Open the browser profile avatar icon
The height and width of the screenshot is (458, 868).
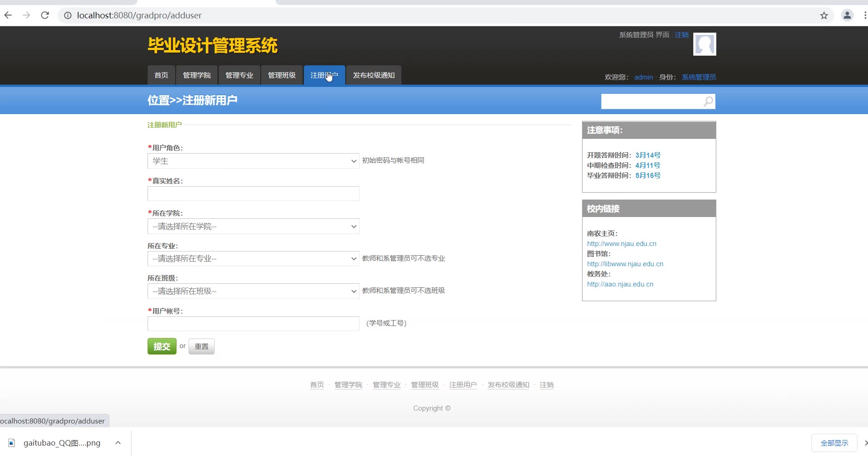click(x=847, y=16)
